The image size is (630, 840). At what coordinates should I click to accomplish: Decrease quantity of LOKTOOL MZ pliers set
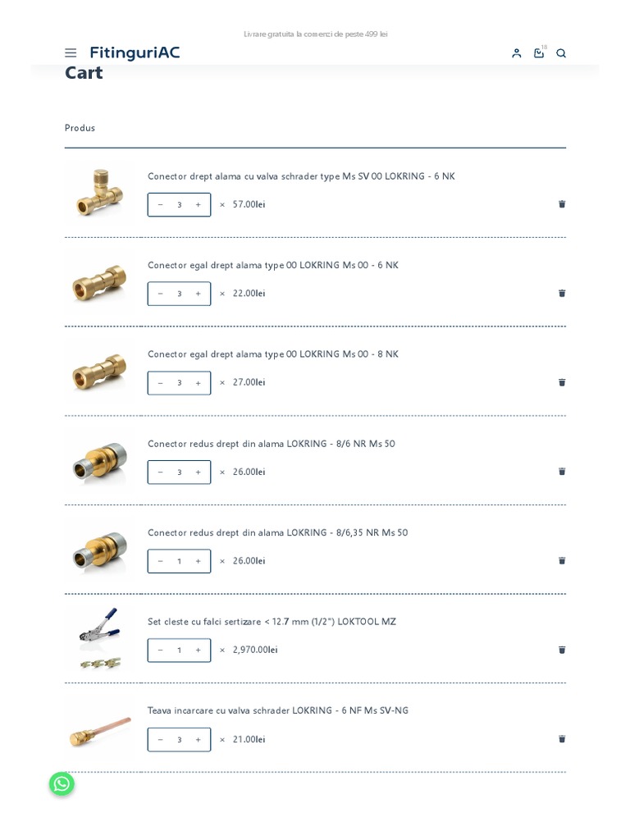160,651
